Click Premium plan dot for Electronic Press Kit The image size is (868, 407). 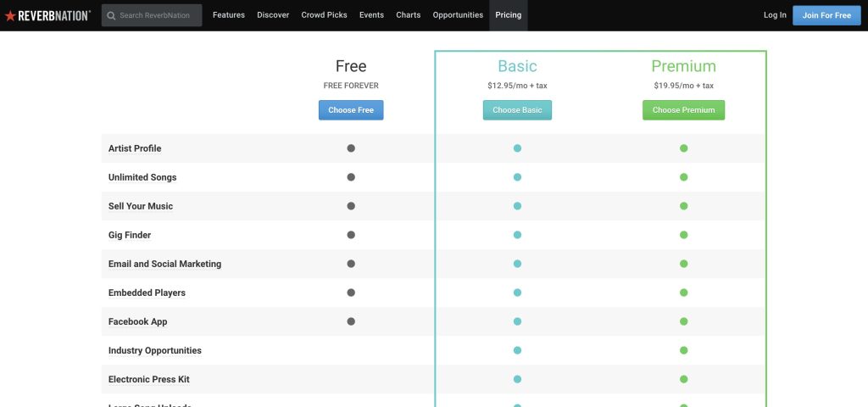click(x=684, y=379)
